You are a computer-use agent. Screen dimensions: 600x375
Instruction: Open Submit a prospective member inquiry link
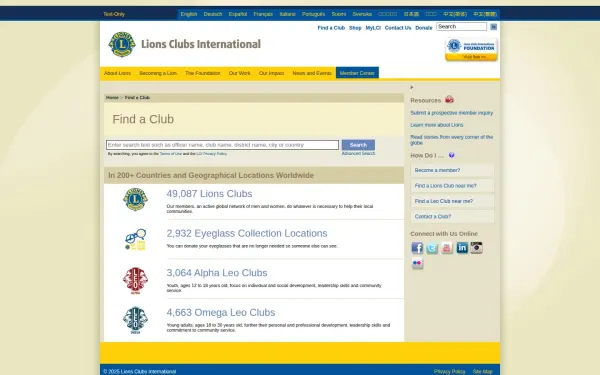click(452, 113)
